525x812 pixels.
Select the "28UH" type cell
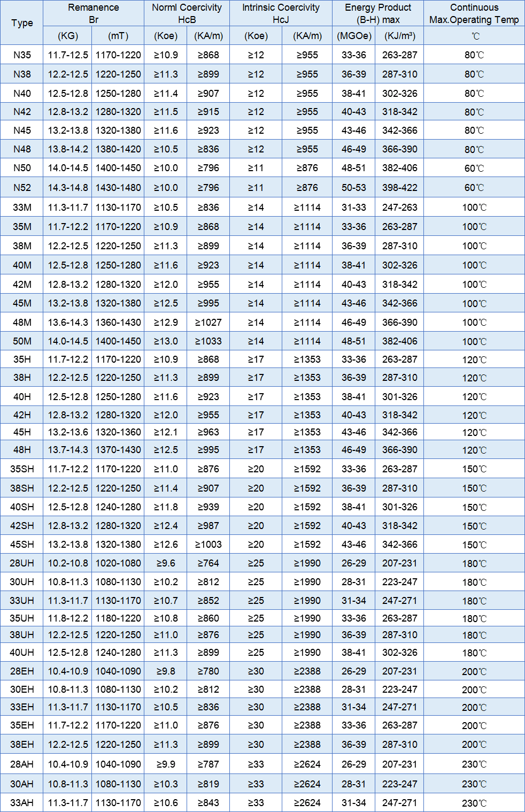pyautogui.click(x=22, y=563)
